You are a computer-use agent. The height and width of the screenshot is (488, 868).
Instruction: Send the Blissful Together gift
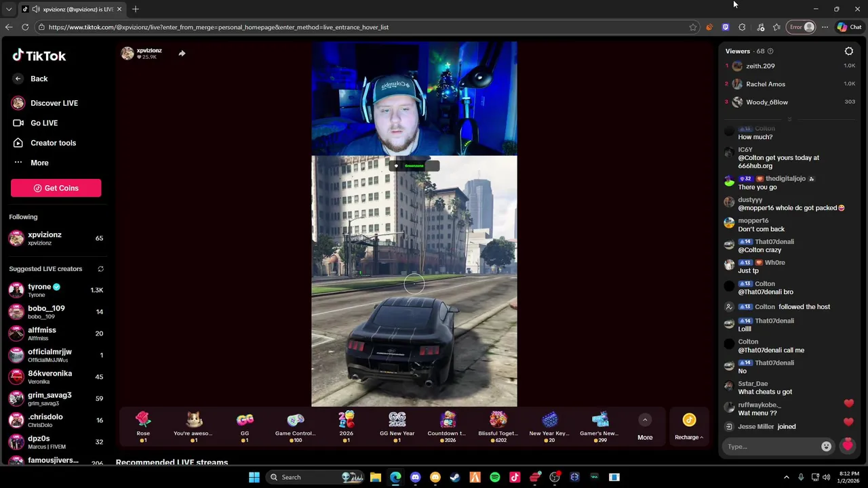[498, 427]
